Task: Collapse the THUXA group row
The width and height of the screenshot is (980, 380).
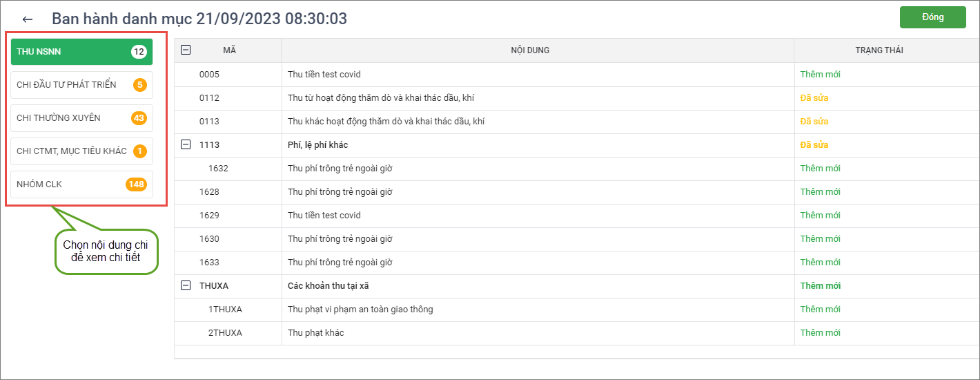Action: (x=185, y=285)
